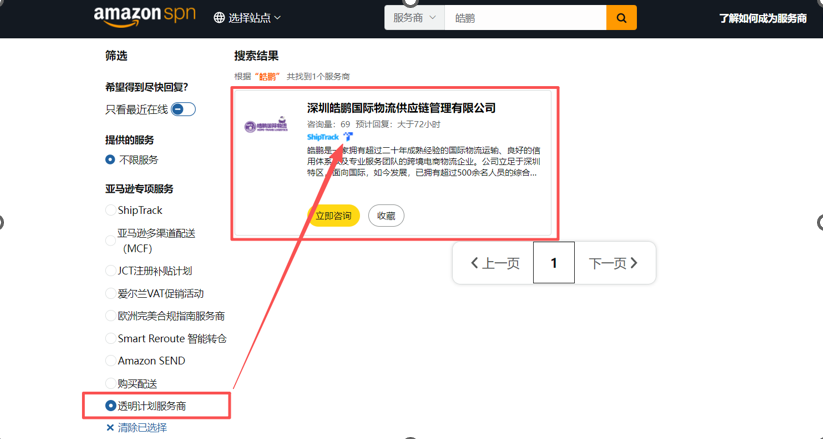The width and height of the screenshot is (823, 439).
Task: Click the 提供的服务 section heading
Action: pos(130,140)
